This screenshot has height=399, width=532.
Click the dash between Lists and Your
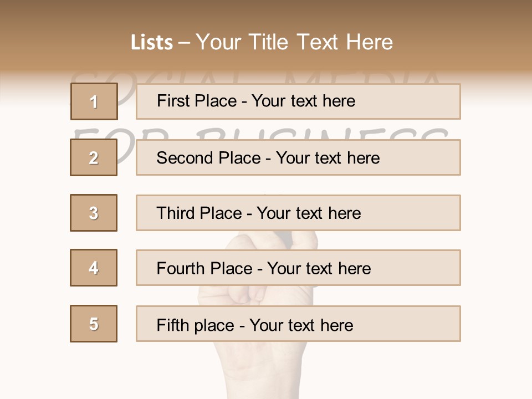(x=184, y=43)
